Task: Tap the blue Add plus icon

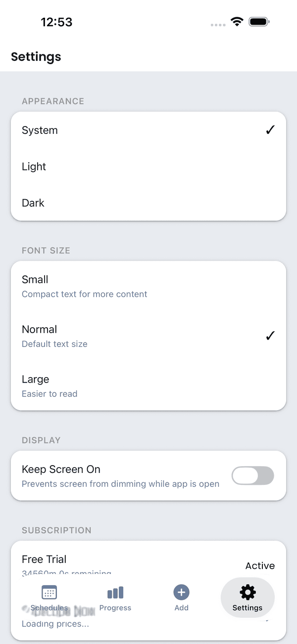Action: [x=181, y=592]
